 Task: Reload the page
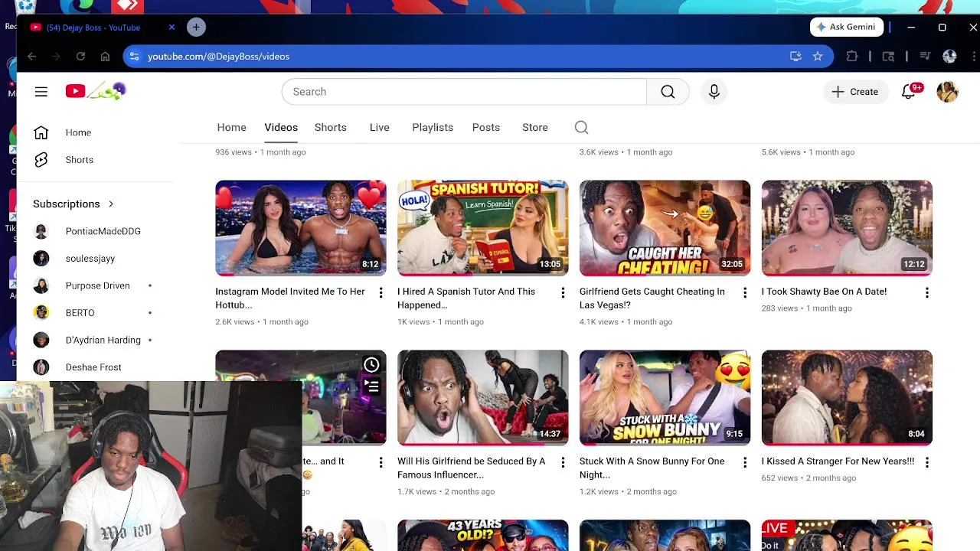(x=80, y=57)
